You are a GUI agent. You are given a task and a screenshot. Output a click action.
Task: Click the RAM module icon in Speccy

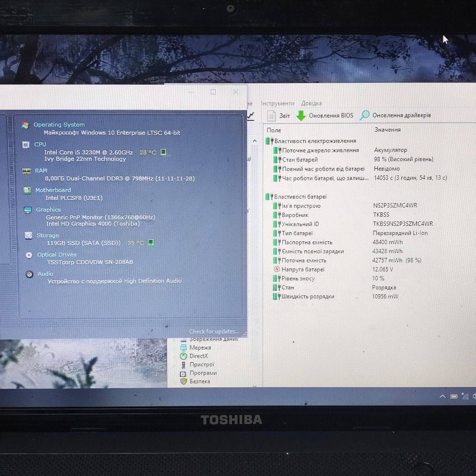pos(26,171)
